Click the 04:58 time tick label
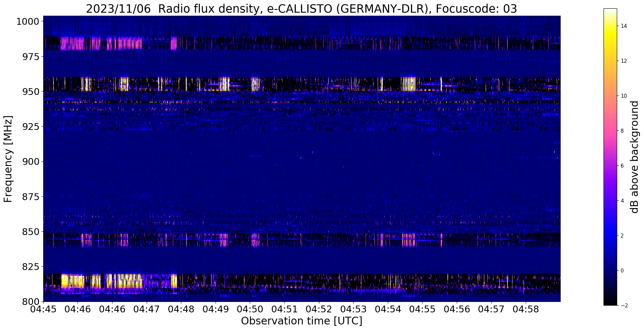Screen dimensions: 644x330 pyautogui.click(x=526, y=310)
